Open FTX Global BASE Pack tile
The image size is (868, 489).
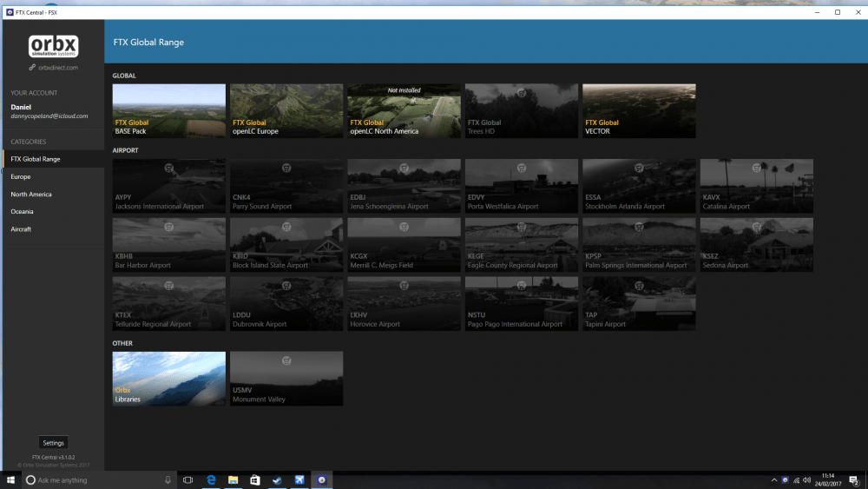(x=169, y=111)
